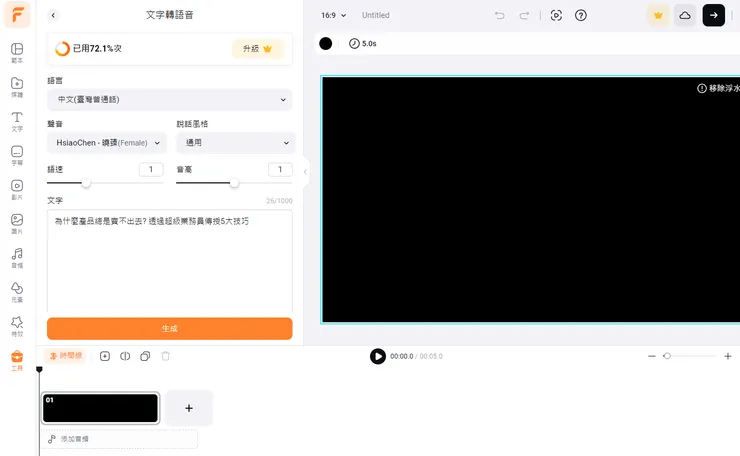The image size is (740, 456).
Task: Click the Untitled project title
Action: pos(376,15)
